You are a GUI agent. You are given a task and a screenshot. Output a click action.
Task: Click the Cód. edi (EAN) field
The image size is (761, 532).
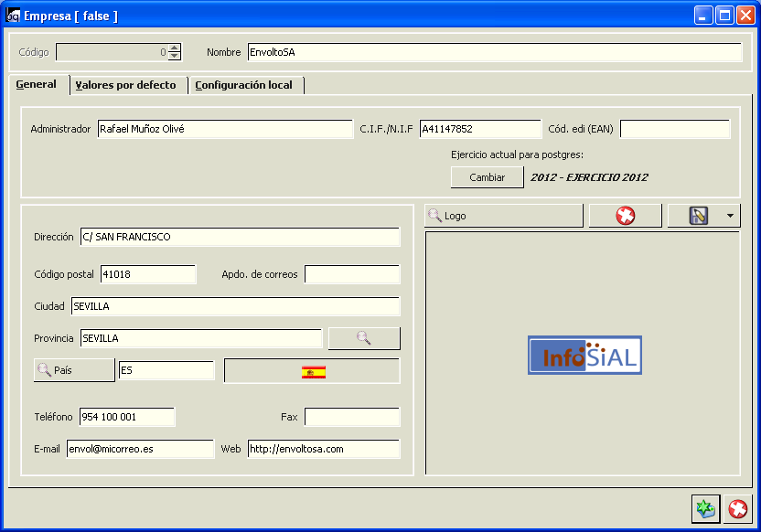pyautogui.click(x=675, y=129)
